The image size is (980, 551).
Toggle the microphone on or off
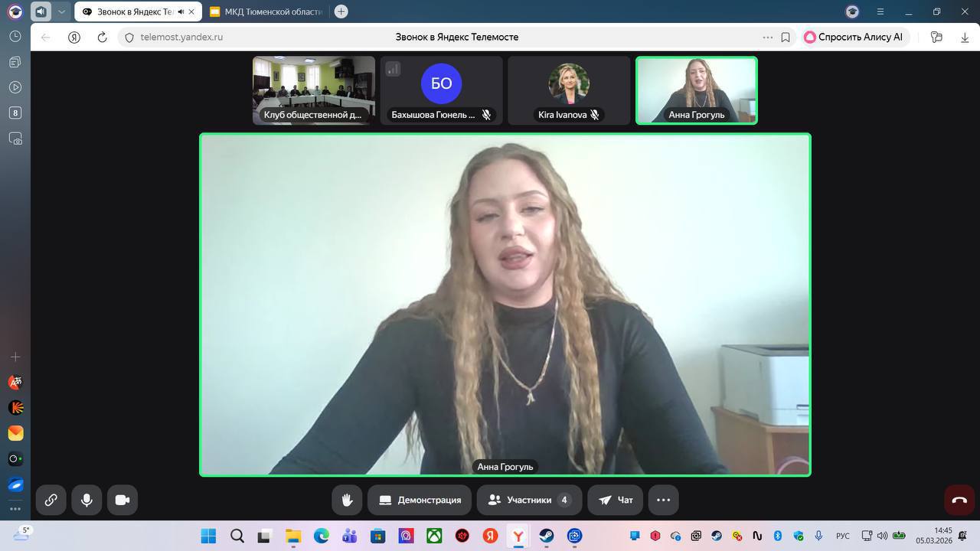point(87,500)
